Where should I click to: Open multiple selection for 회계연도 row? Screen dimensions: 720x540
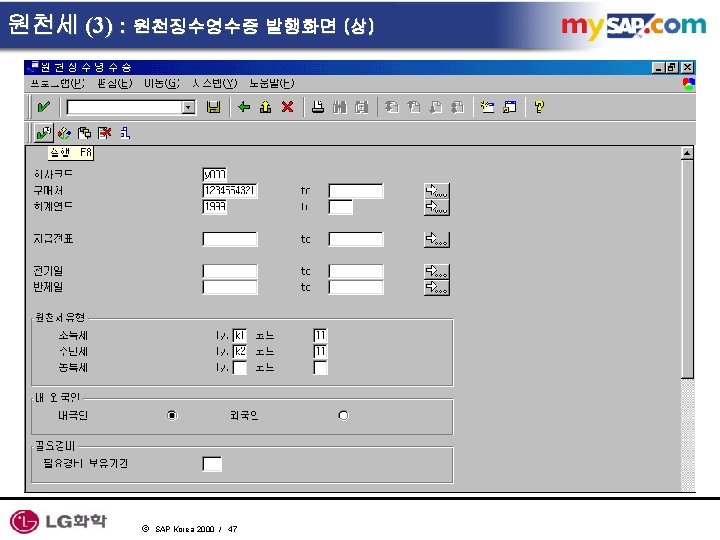click(437, 207)
